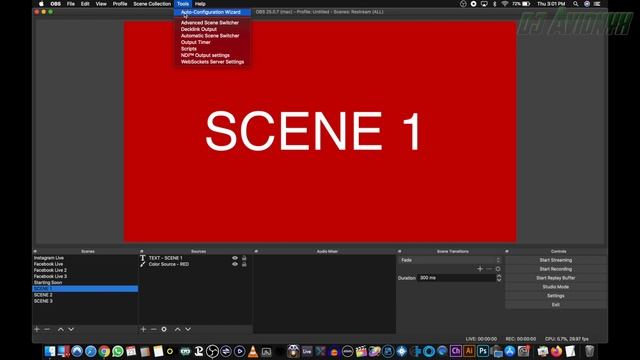
Task: Lock the Color Source - RED source
Action: pos(244,264)
